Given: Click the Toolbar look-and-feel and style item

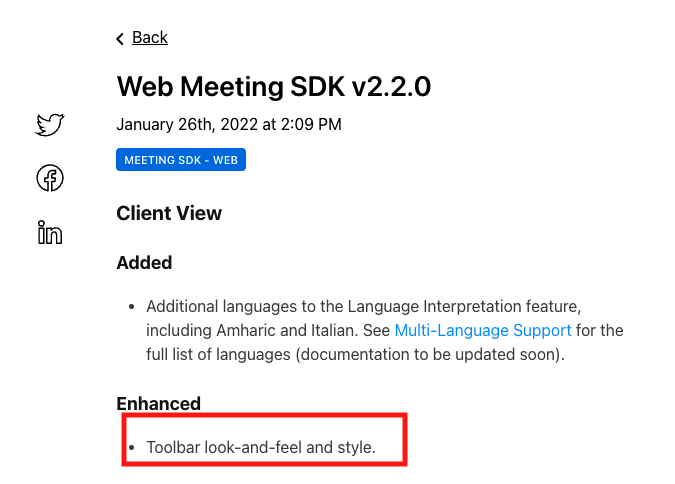Looking at the screenshot, I should tap(261, 447).
